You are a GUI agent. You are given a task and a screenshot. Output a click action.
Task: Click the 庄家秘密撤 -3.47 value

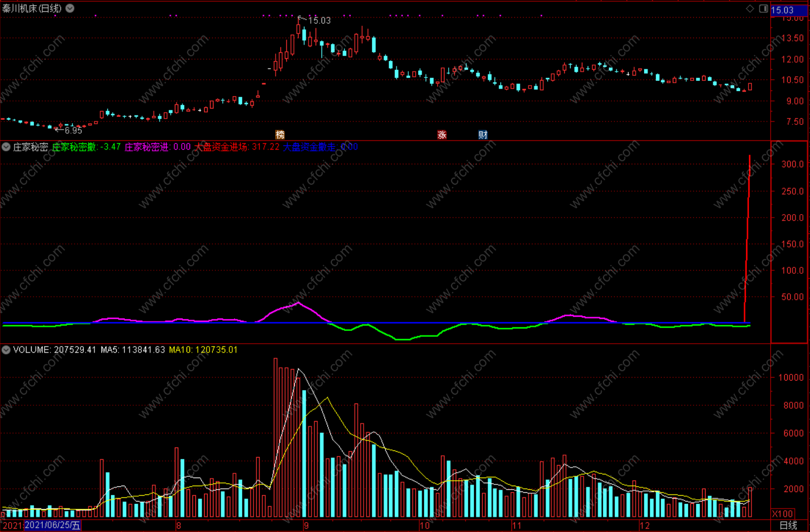point(86,147)
